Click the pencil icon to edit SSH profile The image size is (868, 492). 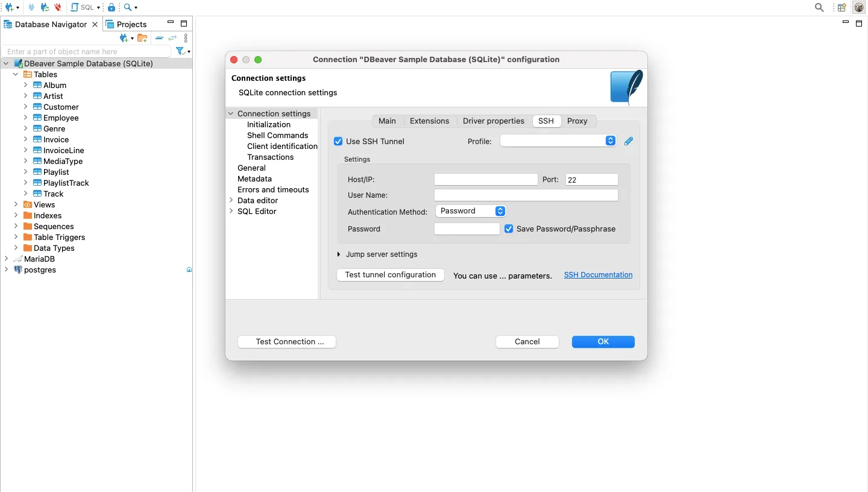click(629, 141)
